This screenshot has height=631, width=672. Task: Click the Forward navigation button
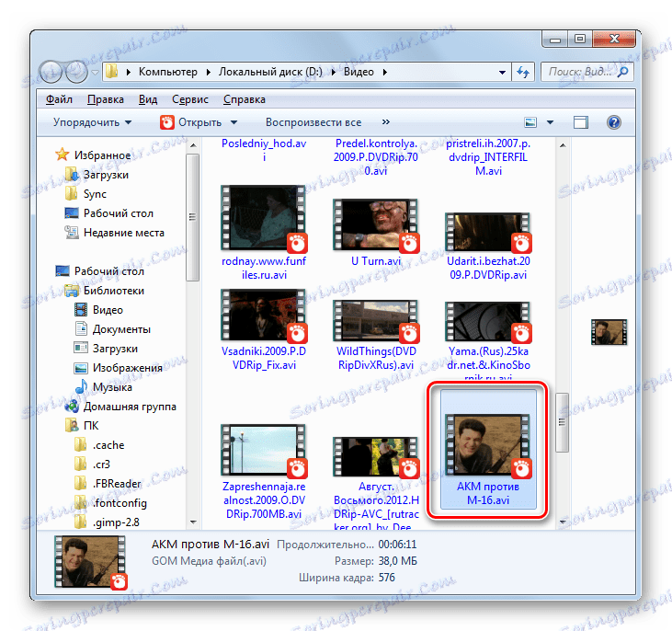pos(76,72)
